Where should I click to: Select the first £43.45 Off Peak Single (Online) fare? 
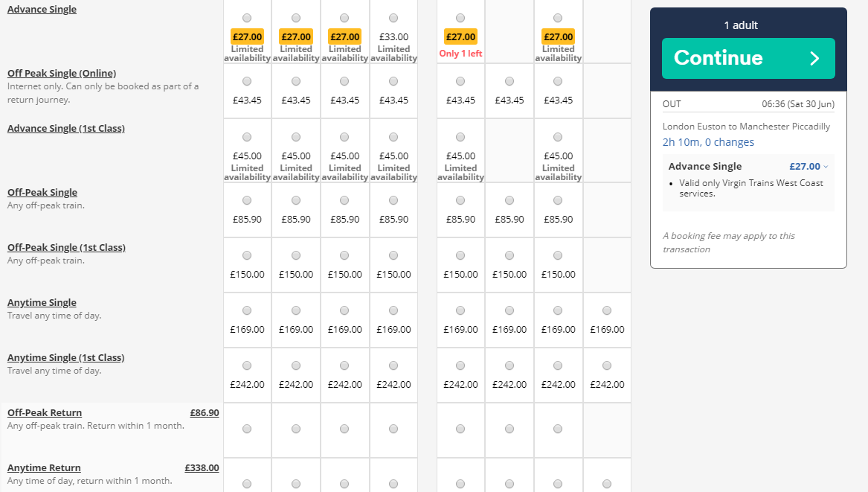pyautogui.click(x=247, y=81)
